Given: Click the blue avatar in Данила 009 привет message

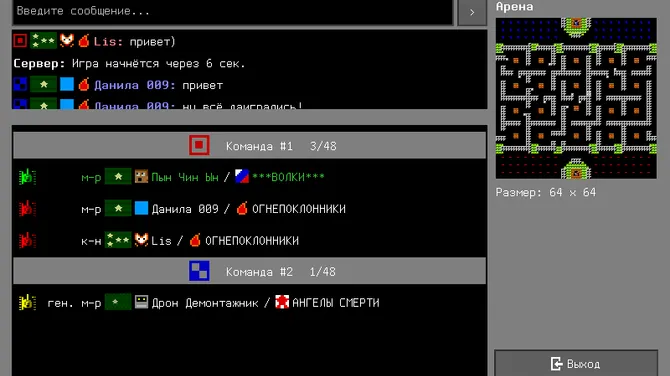Looking at the screenshot, I should click(67, 84).
